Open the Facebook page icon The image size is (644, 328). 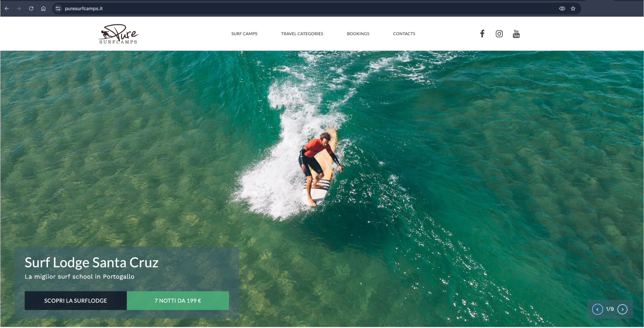pos(482,34)
